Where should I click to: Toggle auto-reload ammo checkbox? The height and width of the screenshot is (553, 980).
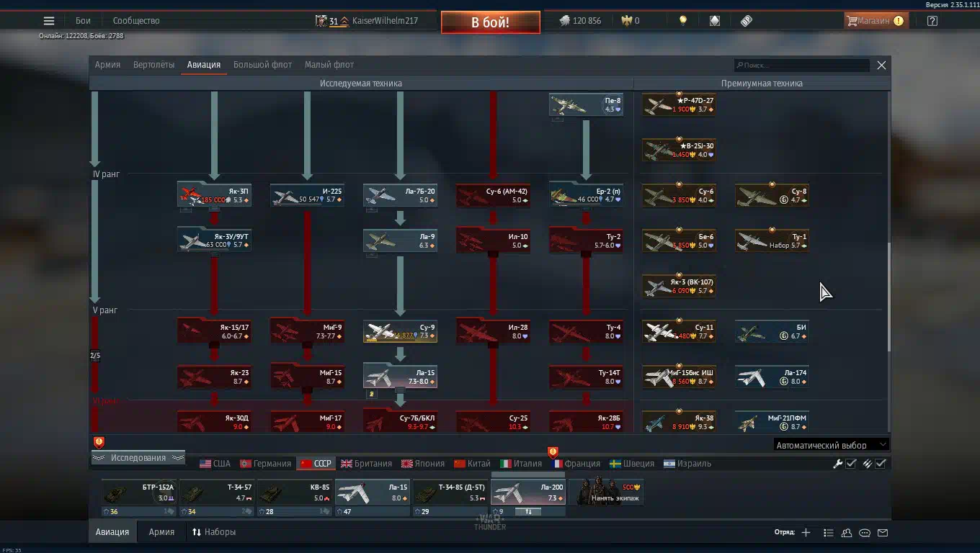(x=881, y=464)
